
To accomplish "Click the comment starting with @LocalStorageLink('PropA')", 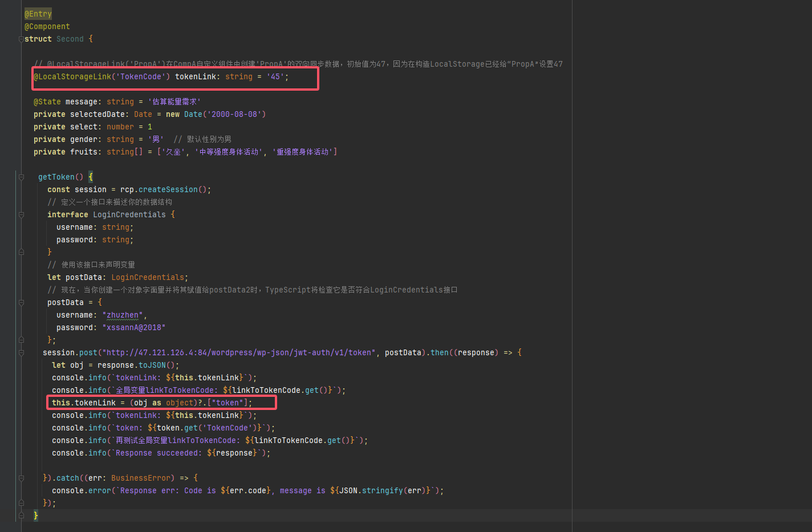I will (x=298, y=64).
